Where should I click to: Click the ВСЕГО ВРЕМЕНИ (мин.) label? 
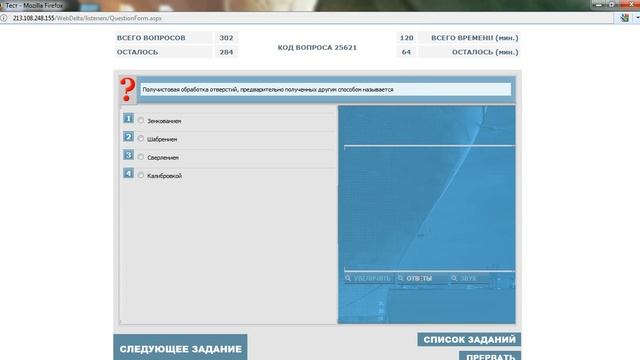coord(475,38)
